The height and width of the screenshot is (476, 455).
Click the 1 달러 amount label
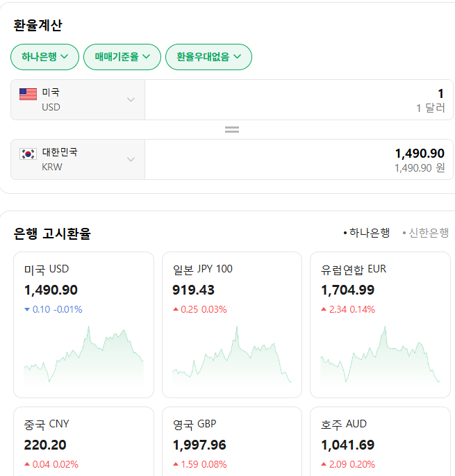click(431, 108)
